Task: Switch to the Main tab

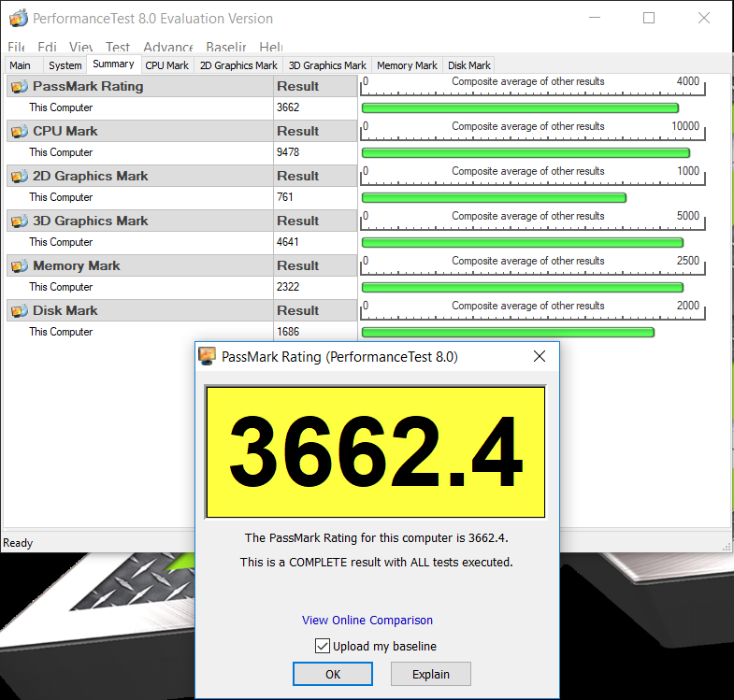Action: (x=21, y=65)
